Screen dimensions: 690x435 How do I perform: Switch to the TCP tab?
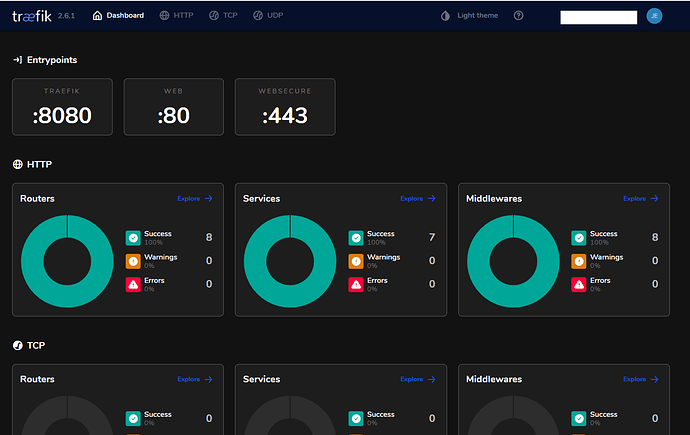click(x=223, y=15)
